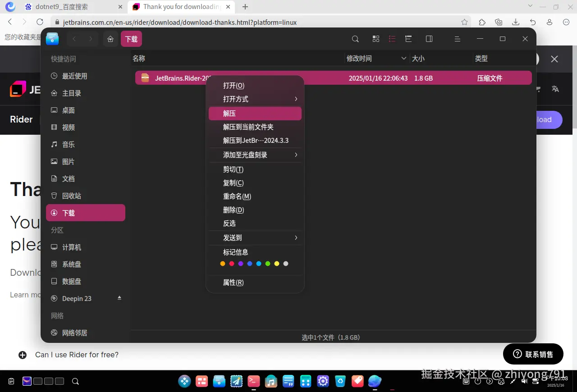Open Deepin 23 disc in the sidebar

(x=86, y=299)
